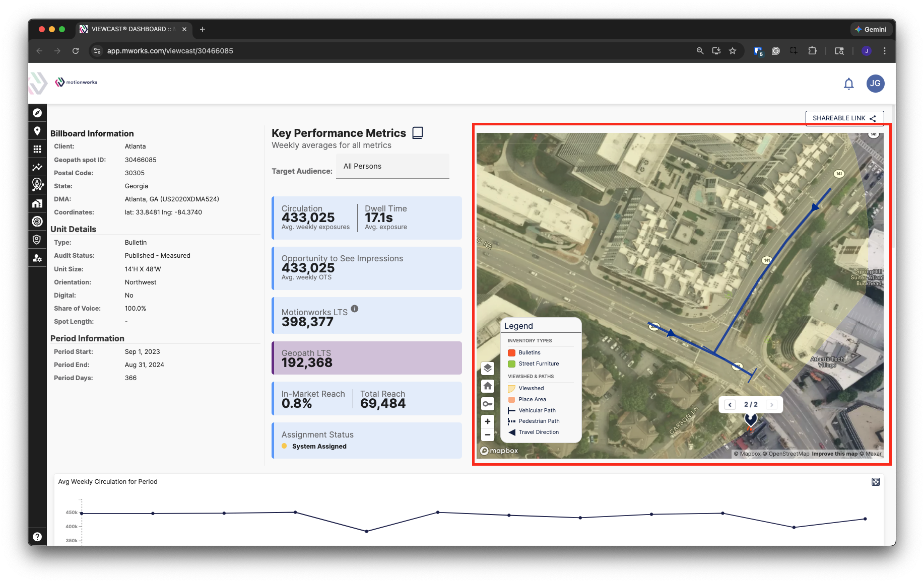924x583 pixels.
Task: Open the user settings sidebar icon
Action: (37, 258)
